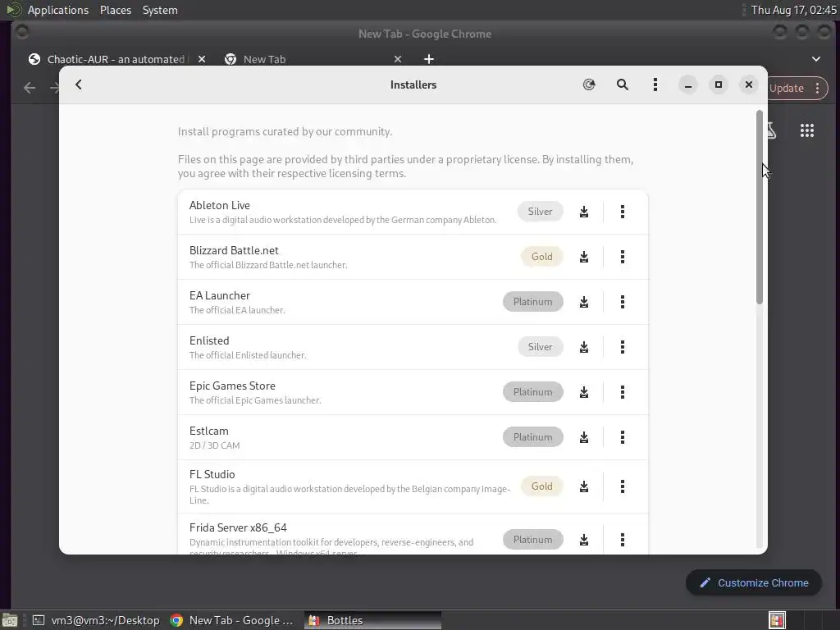The width and height of the screenshot is (840, 630).
Task: Open the Places menu
Action: click(115, 10)
